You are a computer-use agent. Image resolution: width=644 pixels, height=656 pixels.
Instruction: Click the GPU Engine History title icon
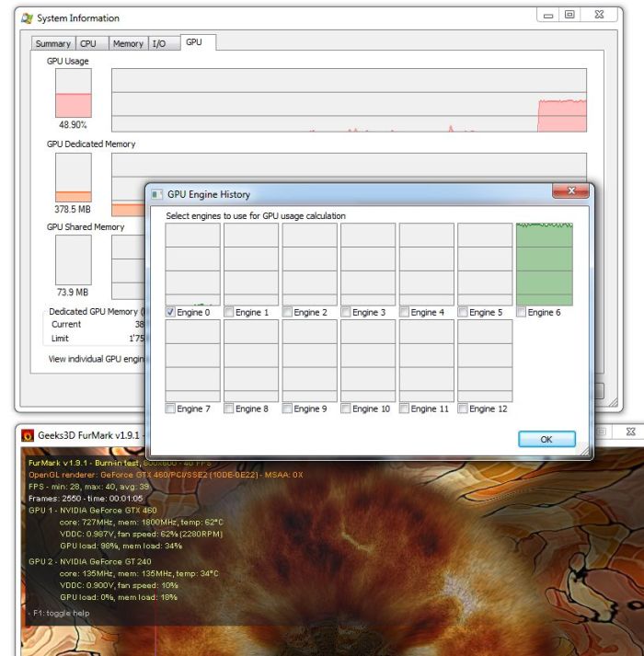tap(157, 194)
